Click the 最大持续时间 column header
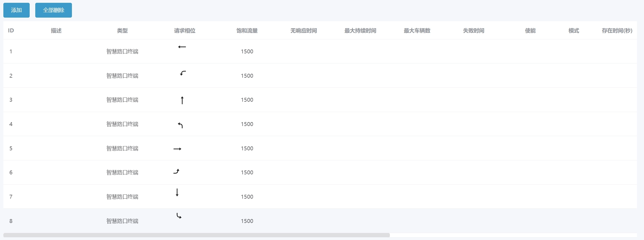 pyautogui.click(x=360, y=31)
